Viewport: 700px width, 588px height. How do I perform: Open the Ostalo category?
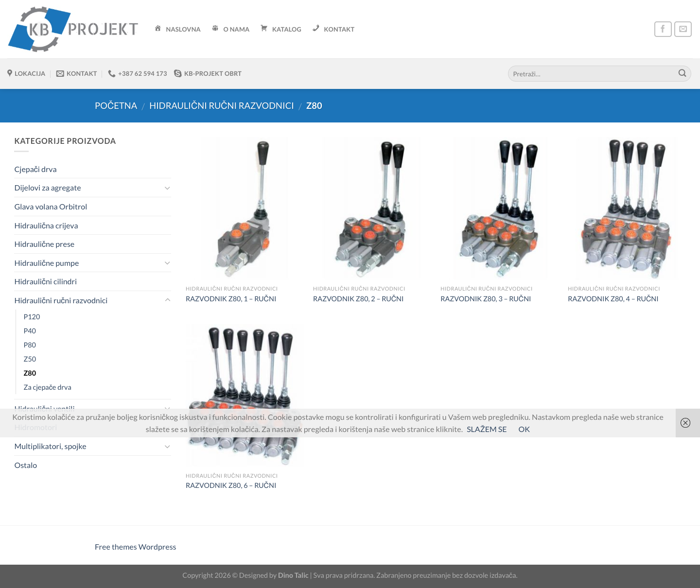[x=26, y=465]
